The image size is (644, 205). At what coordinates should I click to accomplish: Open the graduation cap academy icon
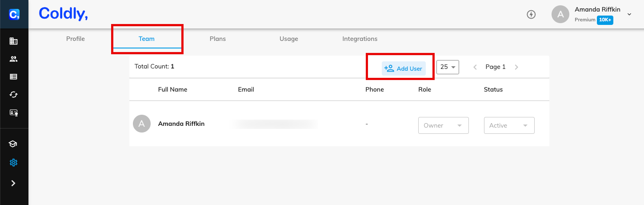tap(13, 144)
